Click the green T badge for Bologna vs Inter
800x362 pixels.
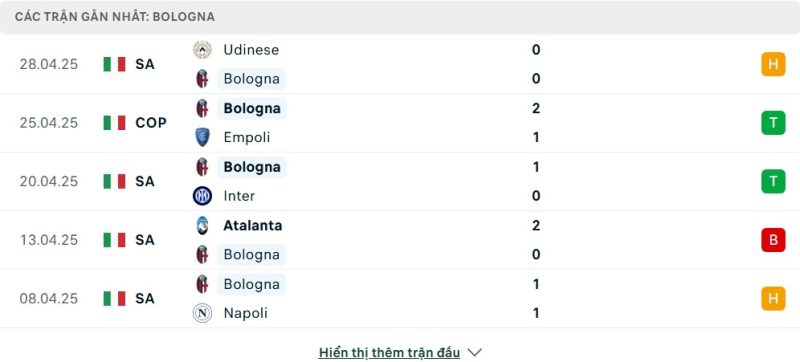click(773, 182)
